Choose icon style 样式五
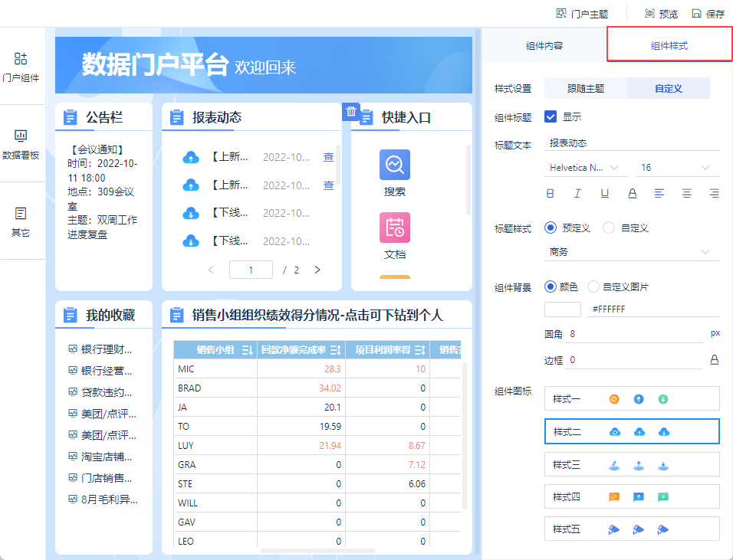The width and height of the screenshot is (733, 560). (x=632, y=529)
